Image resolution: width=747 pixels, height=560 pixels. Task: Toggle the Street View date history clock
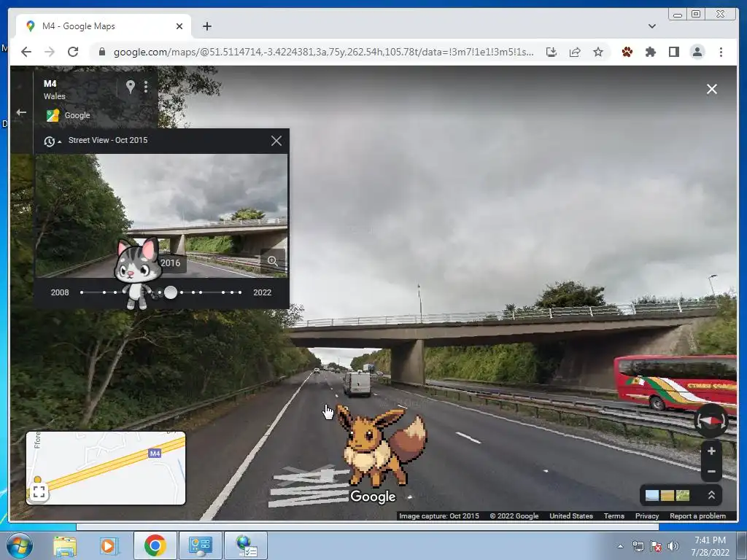point(49,141)
